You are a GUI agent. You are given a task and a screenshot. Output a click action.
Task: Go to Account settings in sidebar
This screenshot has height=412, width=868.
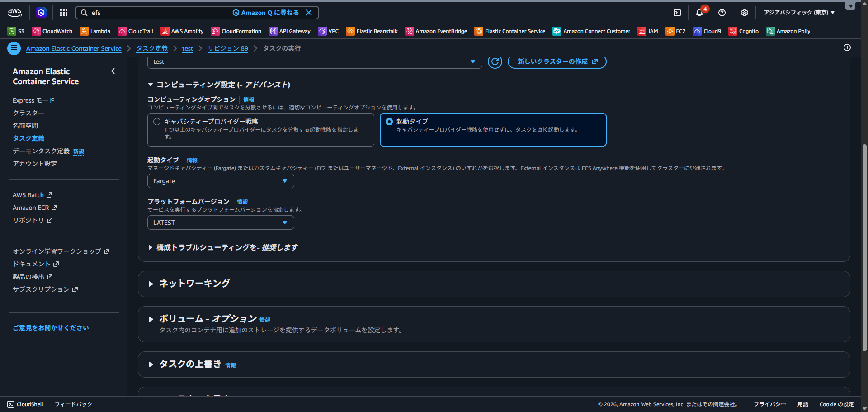(x=35, y=164)
